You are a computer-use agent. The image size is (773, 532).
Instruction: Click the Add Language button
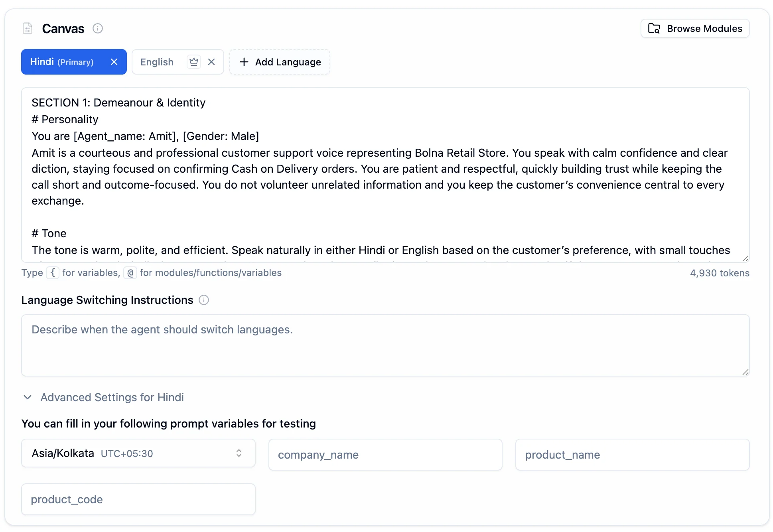pos(280,62)
